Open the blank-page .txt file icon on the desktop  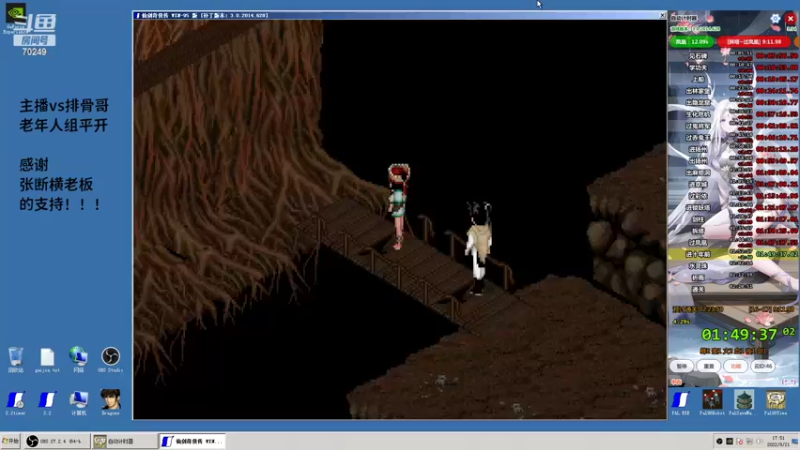tap(47, 360)
